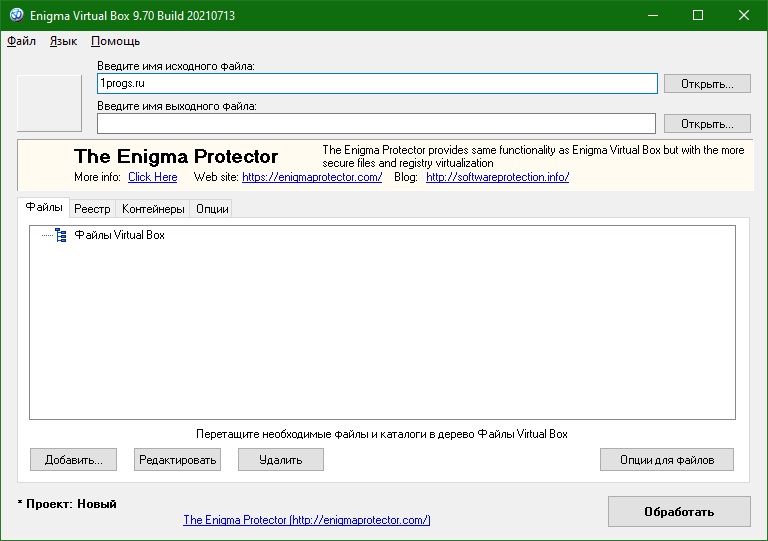
Task: Open the Язык menu
Action: (63, 41)
